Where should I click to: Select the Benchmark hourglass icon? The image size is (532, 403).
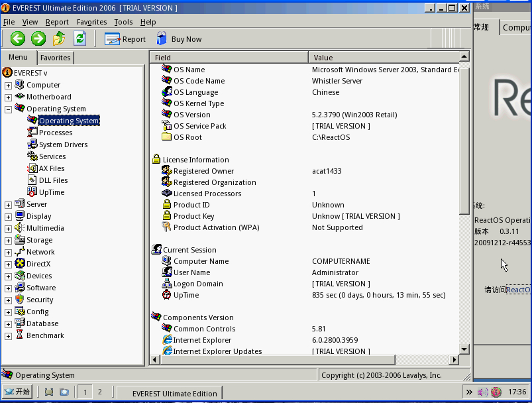20,335
